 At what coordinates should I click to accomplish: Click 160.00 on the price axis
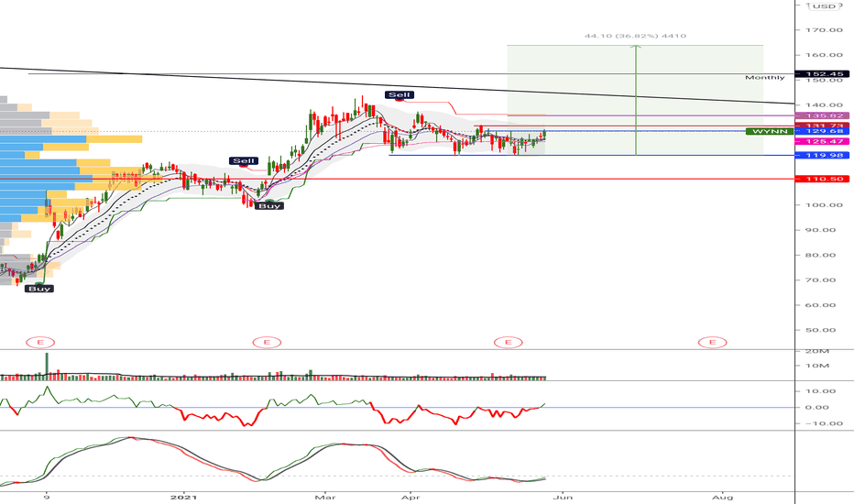click(824, 55)
